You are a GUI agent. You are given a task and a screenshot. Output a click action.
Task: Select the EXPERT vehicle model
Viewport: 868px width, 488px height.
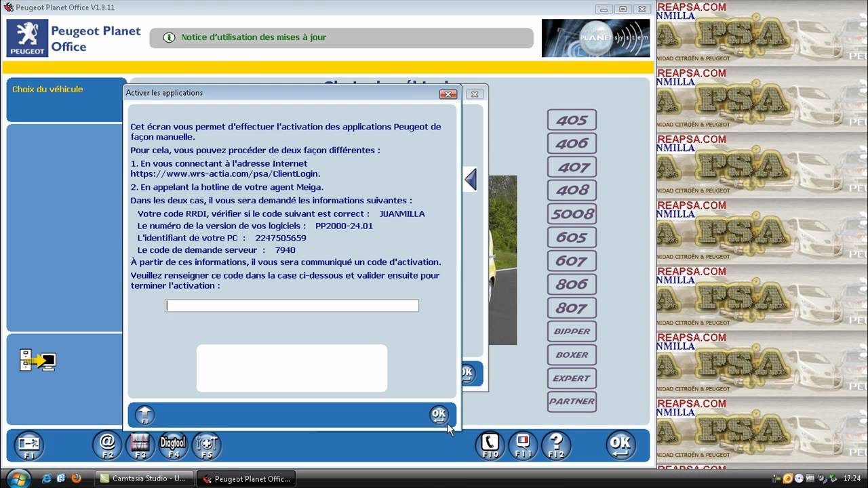coord(572,378)
